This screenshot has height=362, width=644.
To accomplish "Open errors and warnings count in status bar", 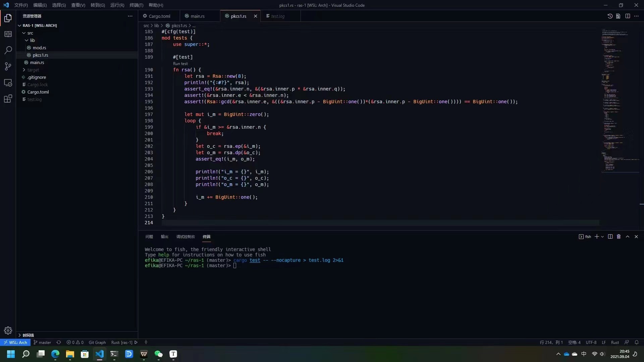I will 75,343.
